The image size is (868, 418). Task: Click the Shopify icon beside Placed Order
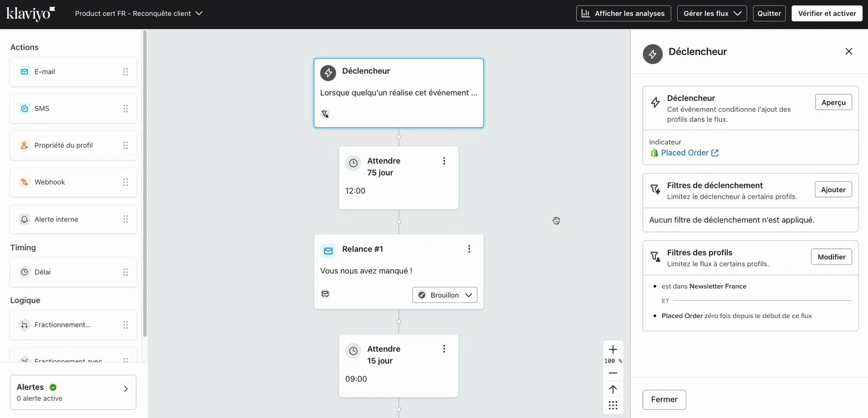point(654,153)
